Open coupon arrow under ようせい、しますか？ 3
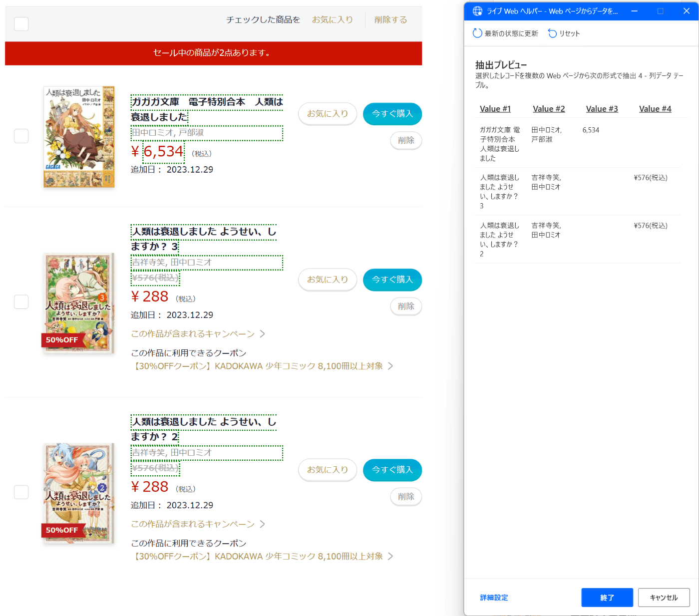This screenshot has width=699, height=616. 390,366
